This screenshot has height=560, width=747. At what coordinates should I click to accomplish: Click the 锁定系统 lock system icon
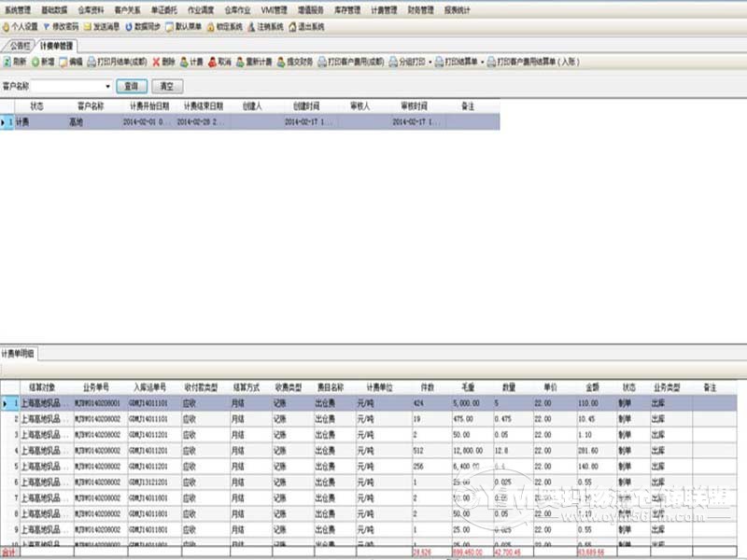pyautogui.click(x=211, y=27)
